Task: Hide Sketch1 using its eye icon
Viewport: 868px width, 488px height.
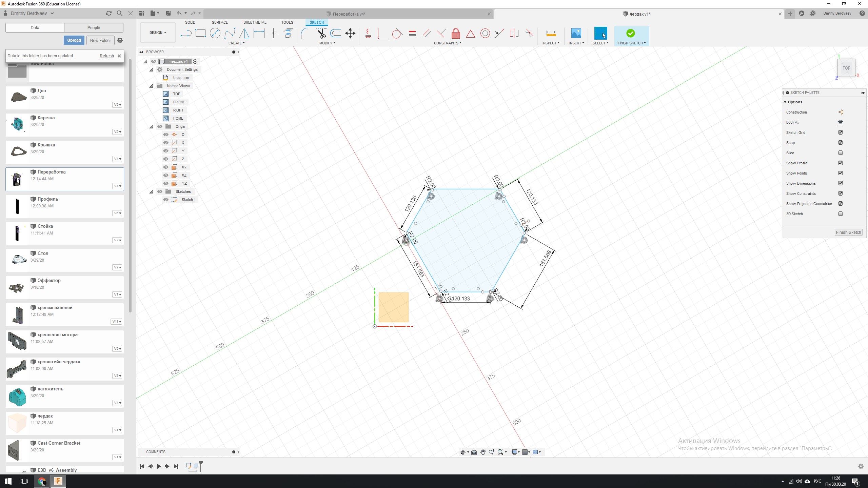Action: (x=166, y=200)
